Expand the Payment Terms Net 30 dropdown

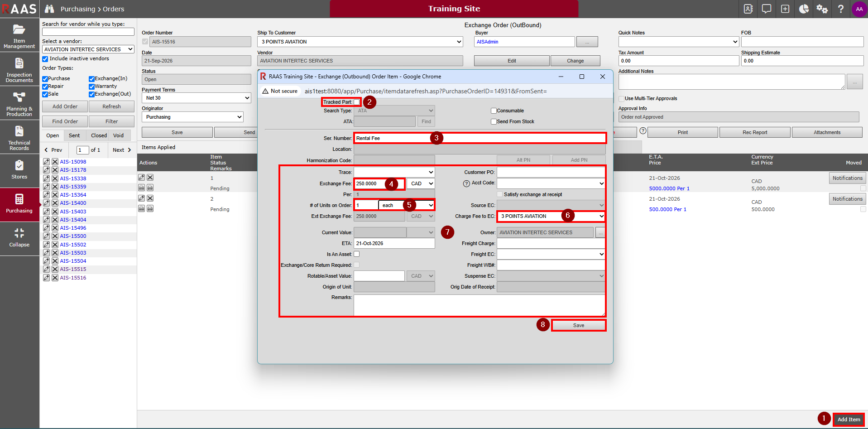click(x=197, y=98)
